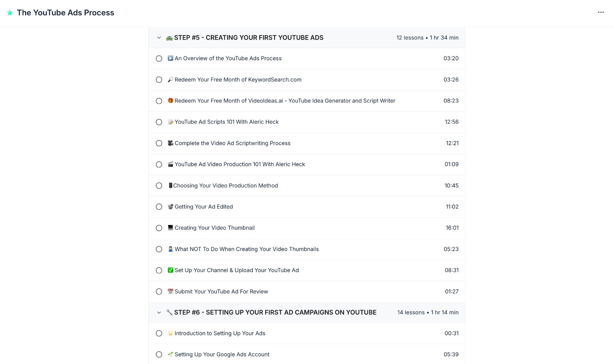Click the camera emoji before 'Complete the Video Ad Scriptwriting Process'

[171, 143]
